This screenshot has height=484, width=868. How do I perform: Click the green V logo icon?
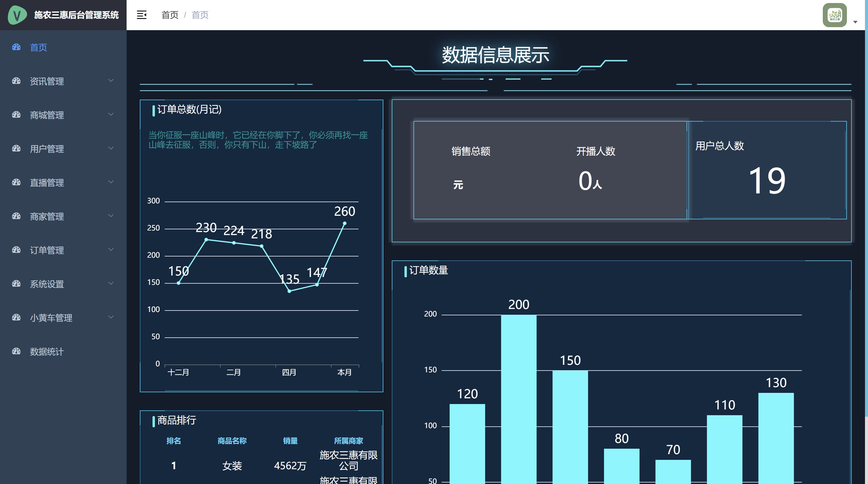coord(17,15)
